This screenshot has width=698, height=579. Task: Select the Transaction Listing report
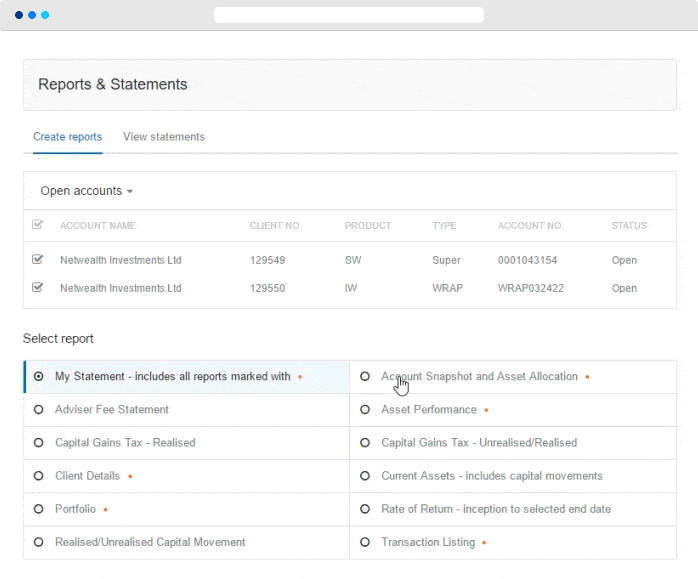pos(365,542)
